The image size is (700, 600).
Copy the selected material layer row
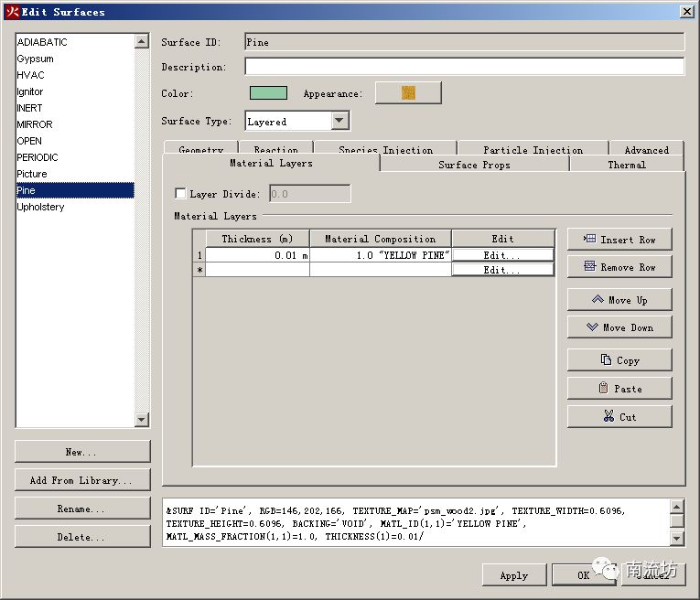tap(619, 360)
